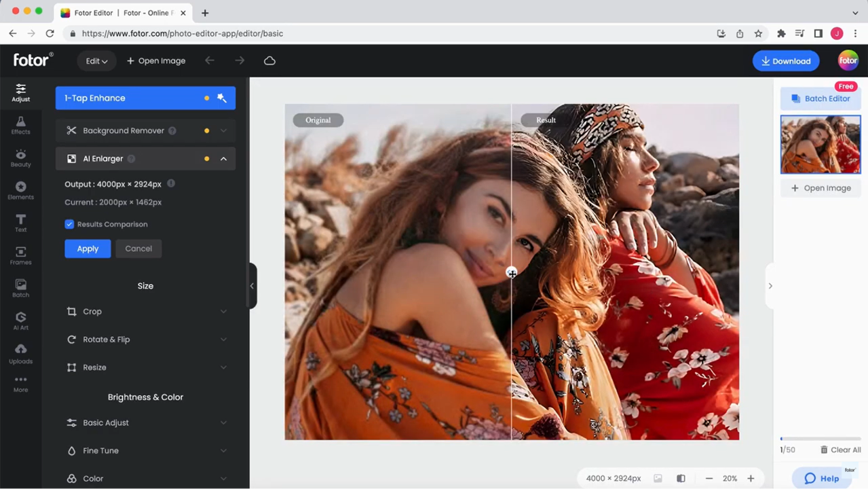Open the Edit dropdown menu
The height and width of the screenshot is (489, 868).
tap(96, 60)
